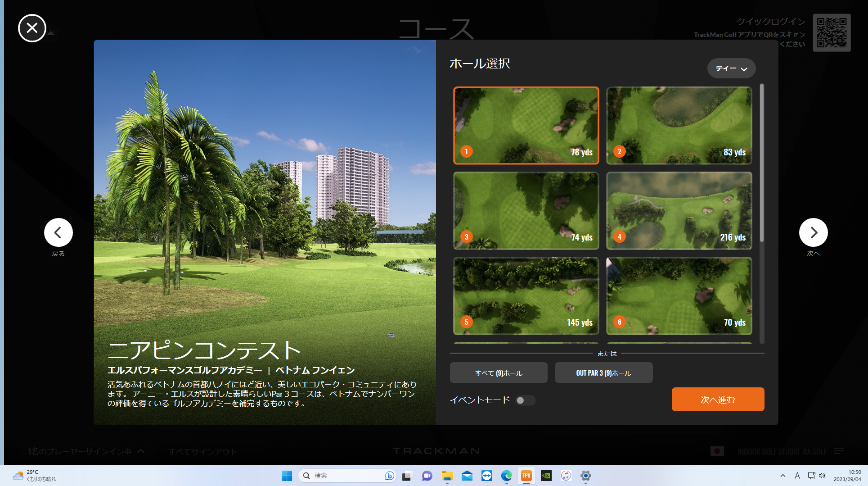Click すべてサインアウト link
868x486 pixels.
(x=202, y=452)
